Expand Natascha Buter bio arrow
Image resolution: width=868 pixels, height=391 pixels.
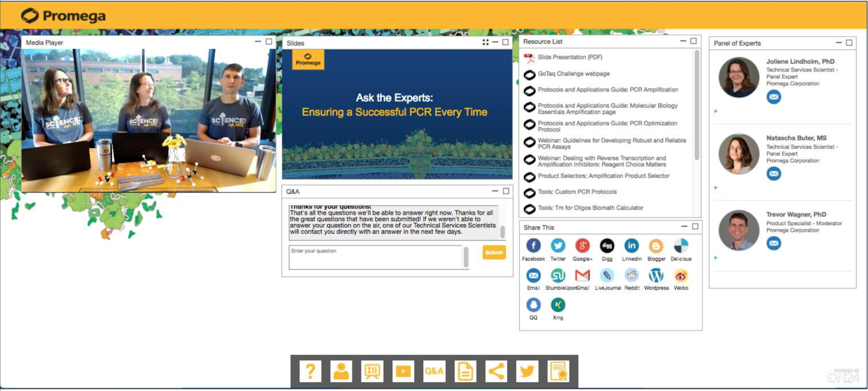[x=716, y=188]
